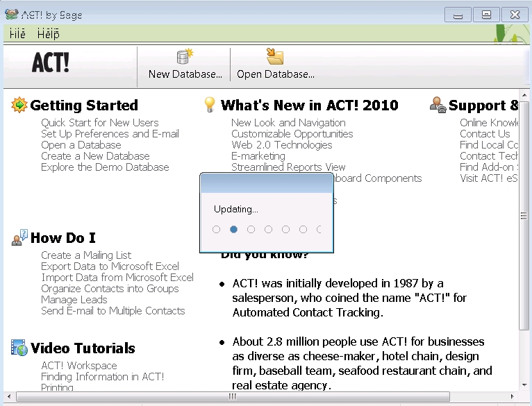The image size is (532, 406).
Task: Open Organize Contacts into Groups link
Action: tap(110, 289)
